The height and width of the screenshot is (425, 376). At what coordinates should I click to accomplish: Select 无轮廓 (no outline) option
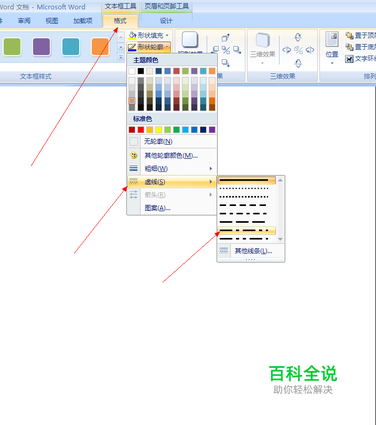tap(172, 141)
